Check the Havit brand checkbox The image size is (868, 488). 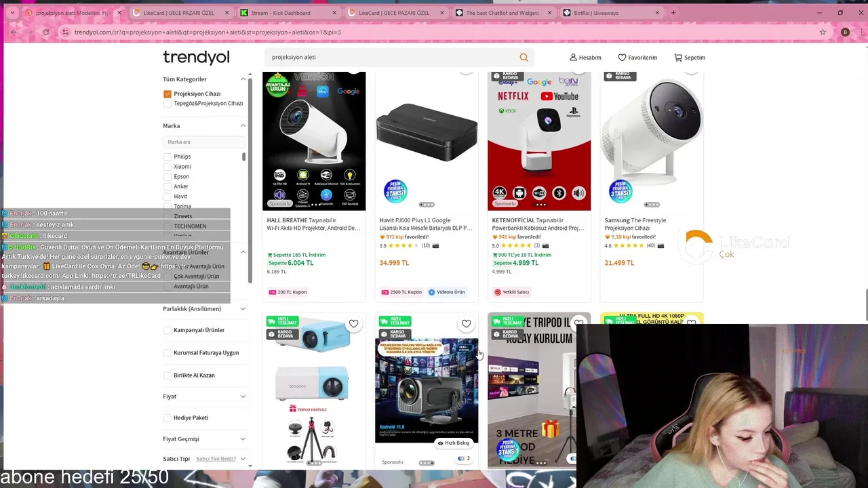tap(167, 197)
